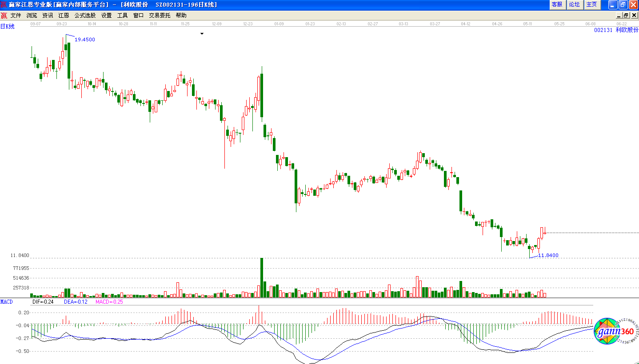Click the 11-25 date on the time axis
This screenshot has height=364, width=639.
185,24
